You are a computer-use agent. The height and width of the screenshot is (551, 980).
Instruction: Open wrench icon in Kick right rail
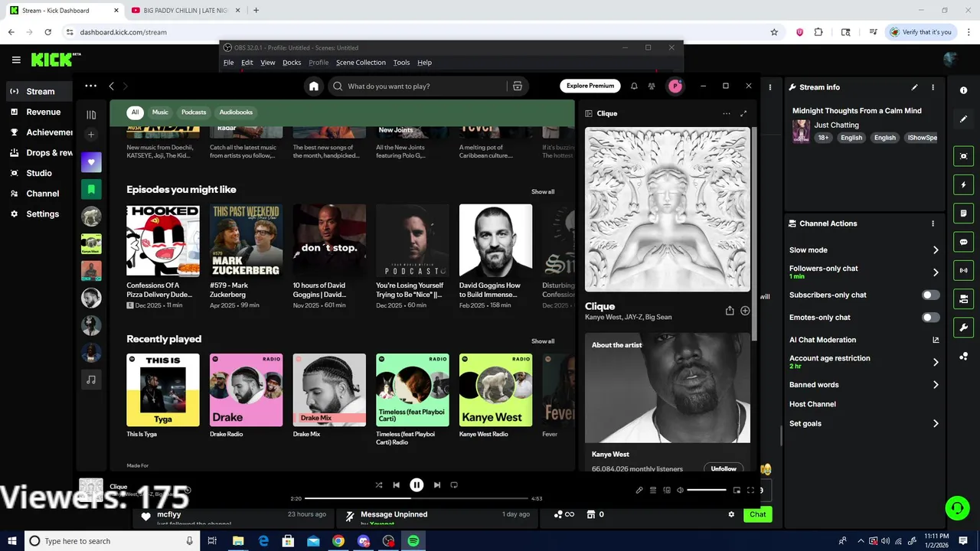[x=963, y=328]
